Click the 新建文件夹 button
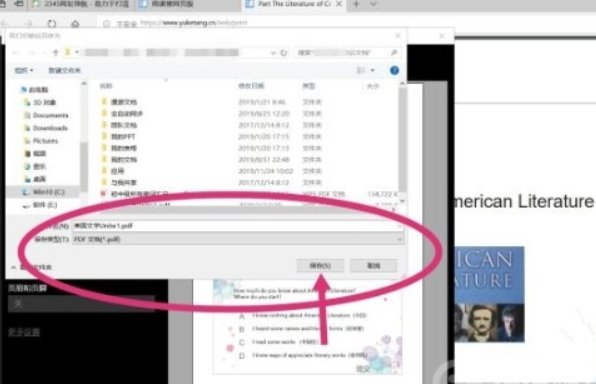Image resolution: width=596 pixels, height=384 pixels. [x=65, y=70]
